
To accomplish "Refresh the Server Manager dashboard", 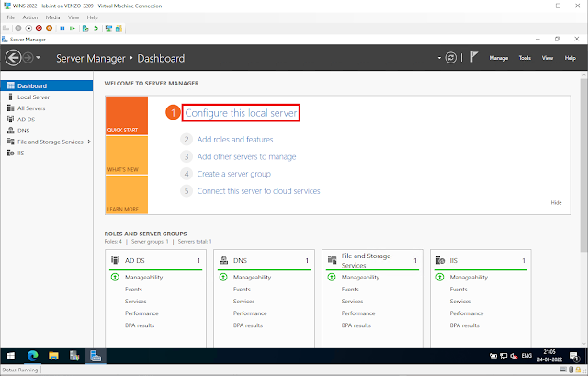I will tap(451, 58).
